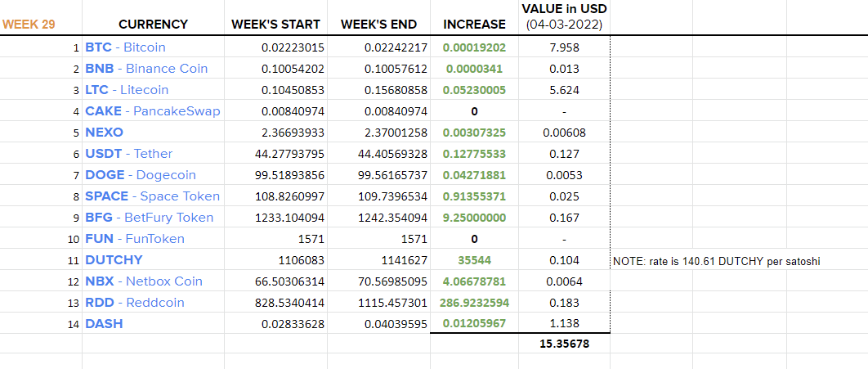Select DASH USD value 1.138
Viewport: 868px width, 369px height.
pos(564,324)
